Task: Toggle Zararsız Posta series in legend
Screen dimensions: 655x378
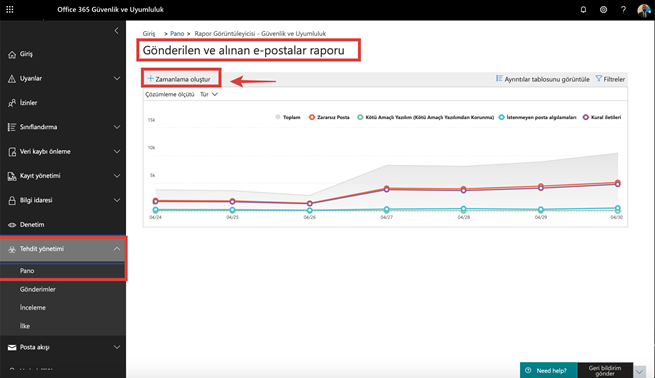Action: (329, 117)
